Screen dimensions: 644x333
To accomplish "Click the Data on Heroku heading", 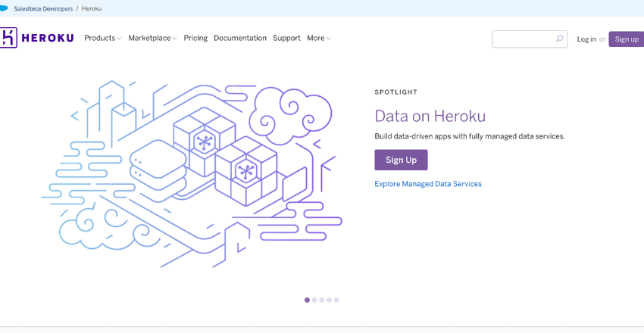I will pyautogui.click(x=430, y=116).
